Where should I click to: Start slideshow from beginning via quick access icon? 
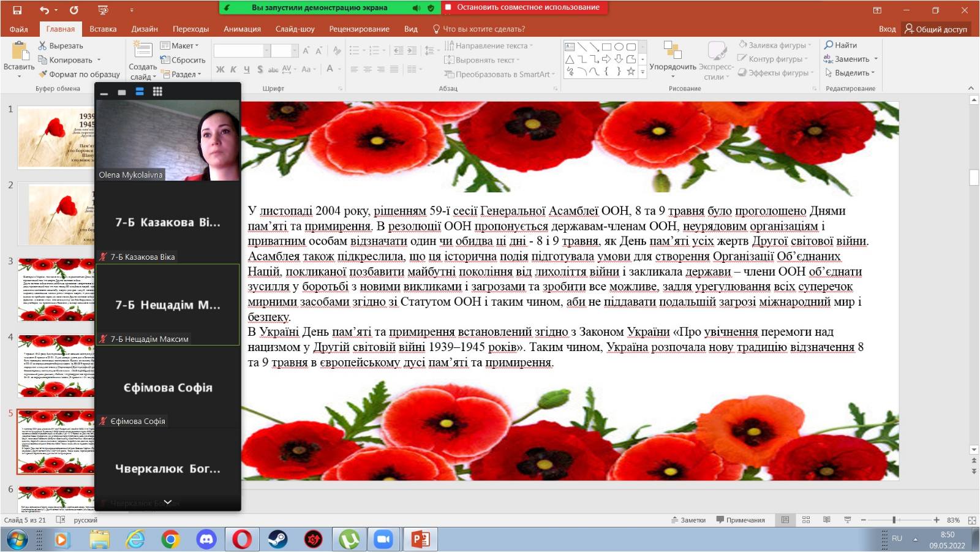pyautogui.click(x=103, y=10)
